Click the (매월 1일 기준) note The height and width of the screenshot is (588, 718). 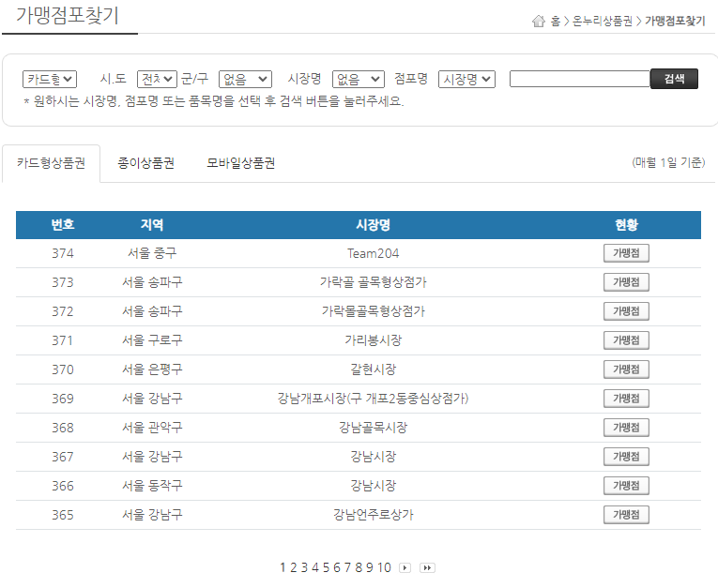pyautogui.click(x=668, y=162)
